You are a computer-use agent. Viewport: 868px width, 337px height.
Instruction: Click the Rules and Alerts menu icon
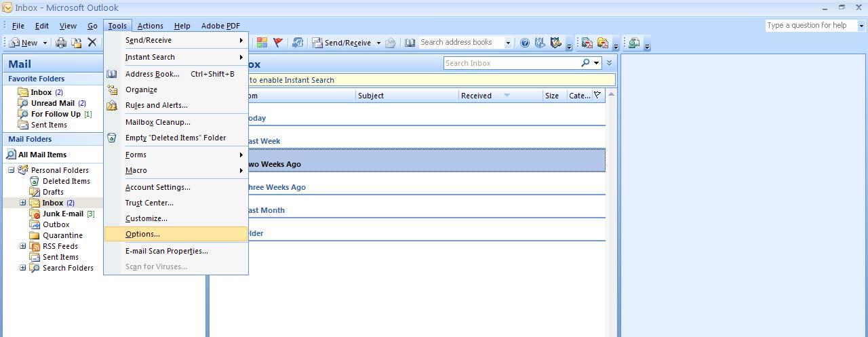click(x=112, y=105)
